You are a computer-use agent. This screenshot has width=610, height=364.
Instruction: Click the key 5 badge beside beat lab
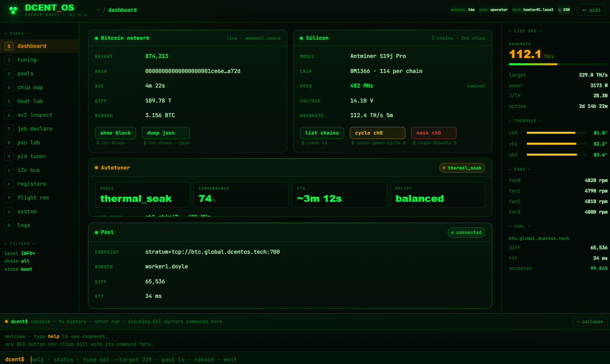9,101
